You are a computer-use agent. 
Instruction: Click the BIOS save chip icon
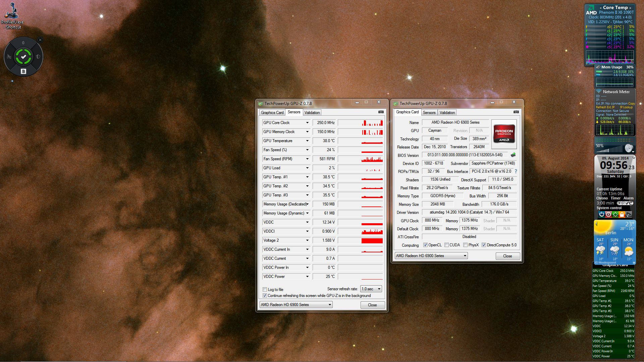pos(513,155)
